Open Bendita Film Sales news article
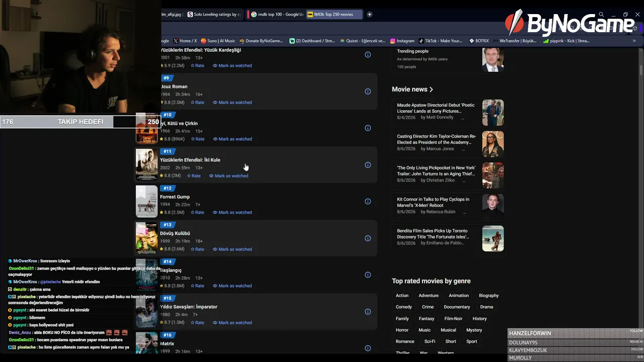Screen dimensions: 644x362 click(433, 234)
